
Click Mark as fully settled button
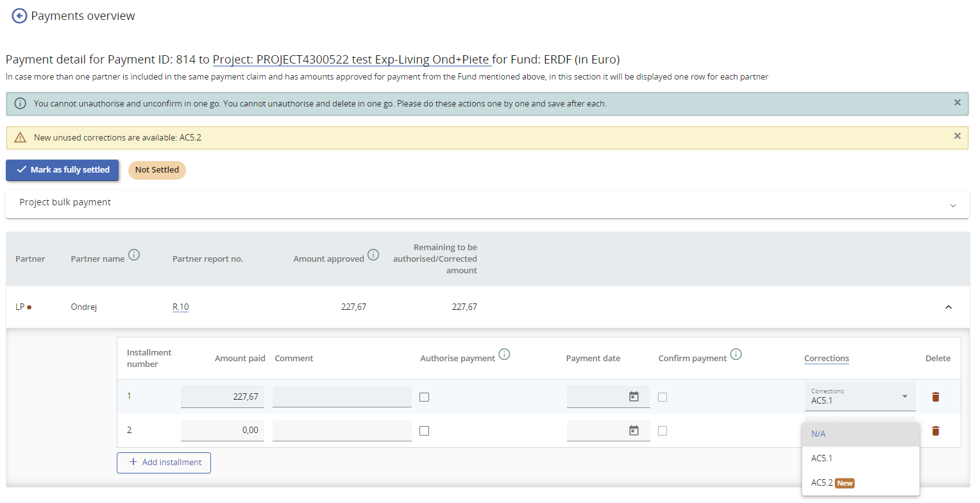pyautogui.click(x=63, y=170)
